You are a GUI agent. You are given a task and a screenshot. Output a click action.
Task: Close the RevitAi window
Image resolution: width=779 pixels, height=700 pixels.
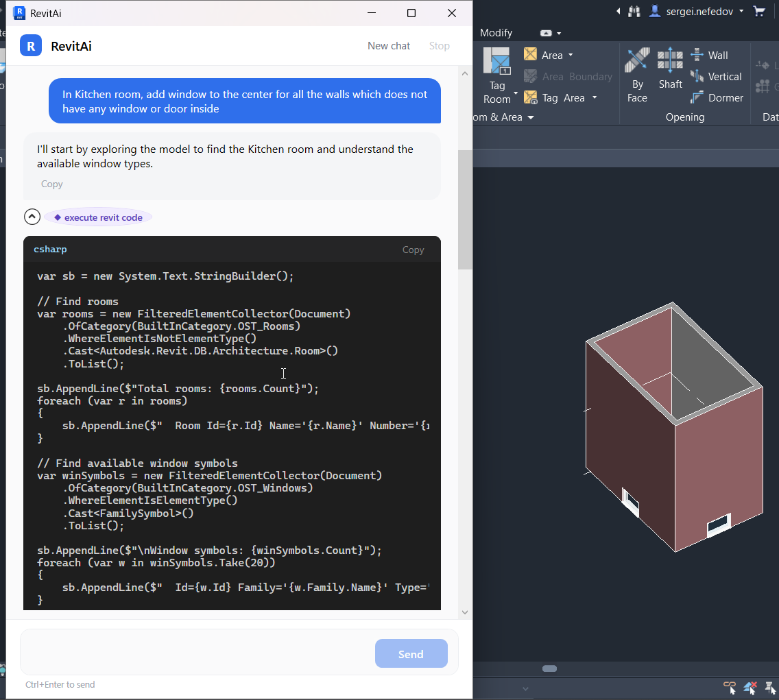(452, 13)
